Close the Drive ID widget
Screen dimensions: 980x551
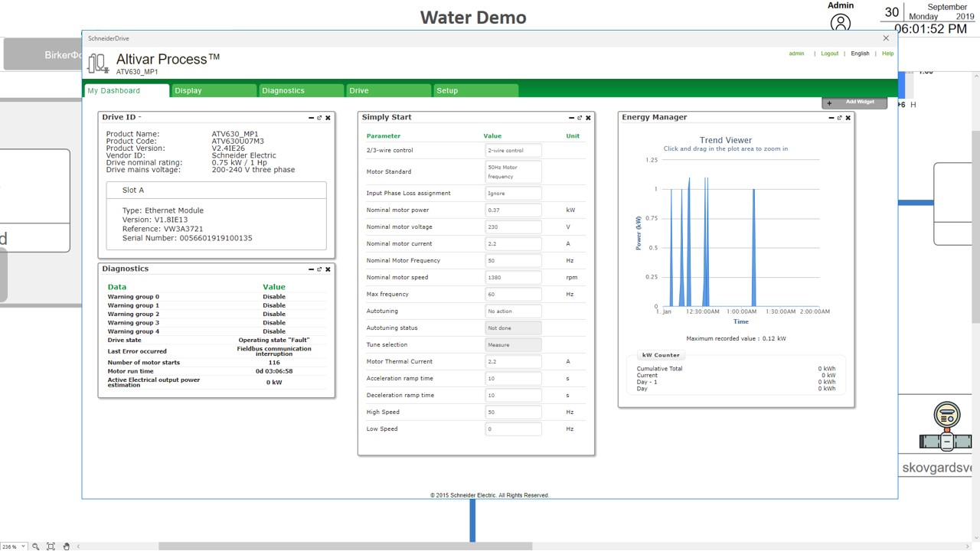pos(328,118)
